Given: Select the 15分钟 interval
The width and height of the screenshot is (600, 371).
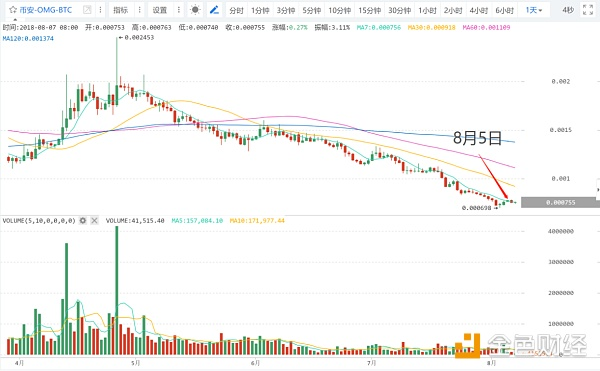Looking at the screenshot, I should [370, 10].
